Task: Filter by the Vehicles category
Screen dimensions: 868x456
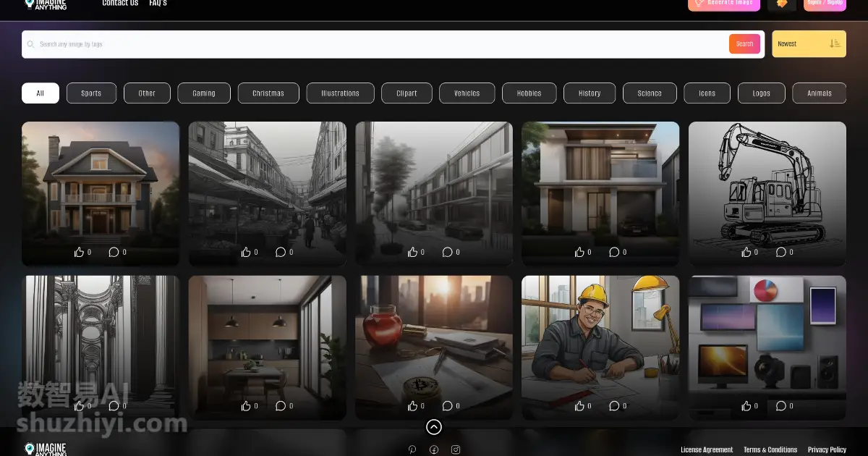Action: coord(467,93)
